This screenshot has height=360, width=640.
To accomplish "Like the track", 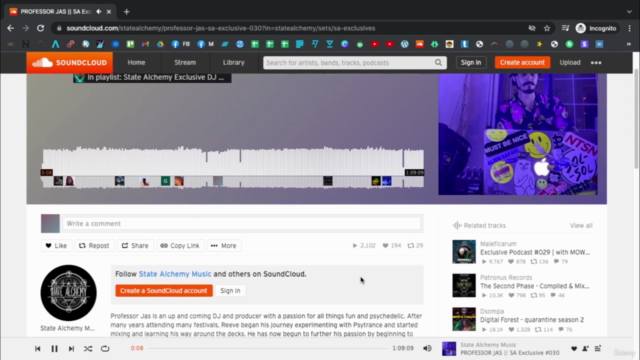I will coord(56,245).
